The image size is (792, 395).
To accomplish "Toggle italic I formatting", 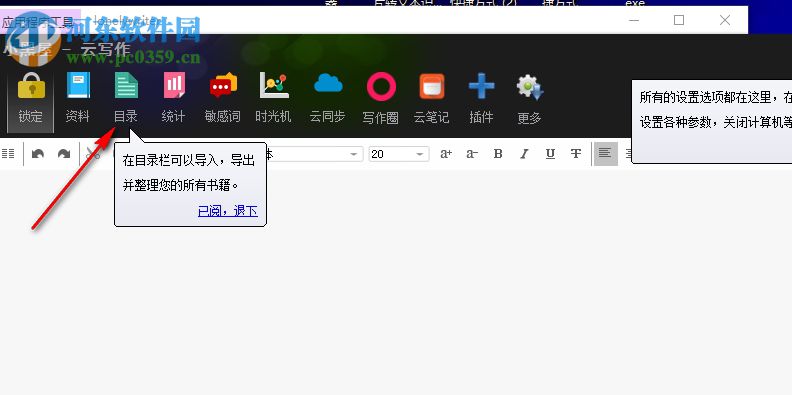I will (524, 154).
